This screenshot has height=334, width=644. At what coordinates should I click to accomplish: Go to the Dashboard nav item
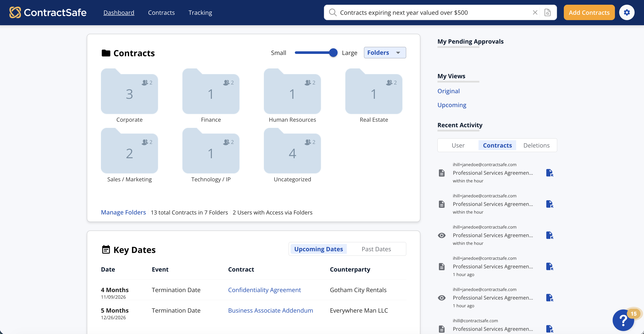[119, 12]
